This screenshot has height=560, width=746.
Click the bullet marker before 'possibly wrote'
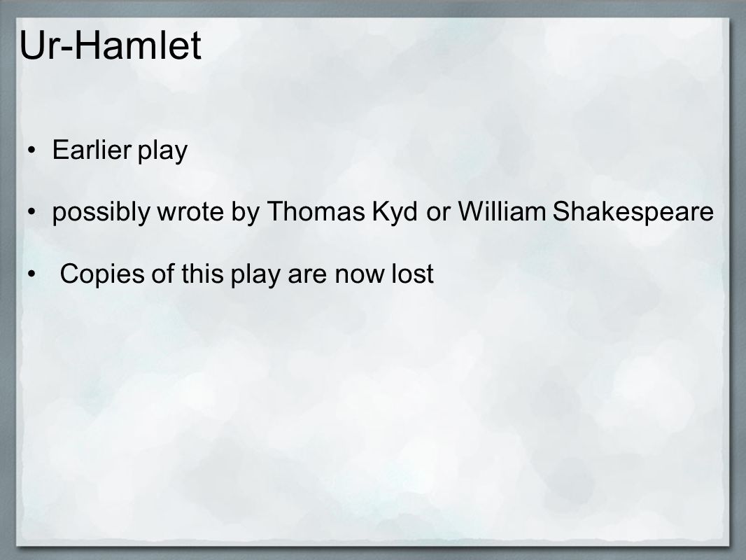[x=31, y=212]
